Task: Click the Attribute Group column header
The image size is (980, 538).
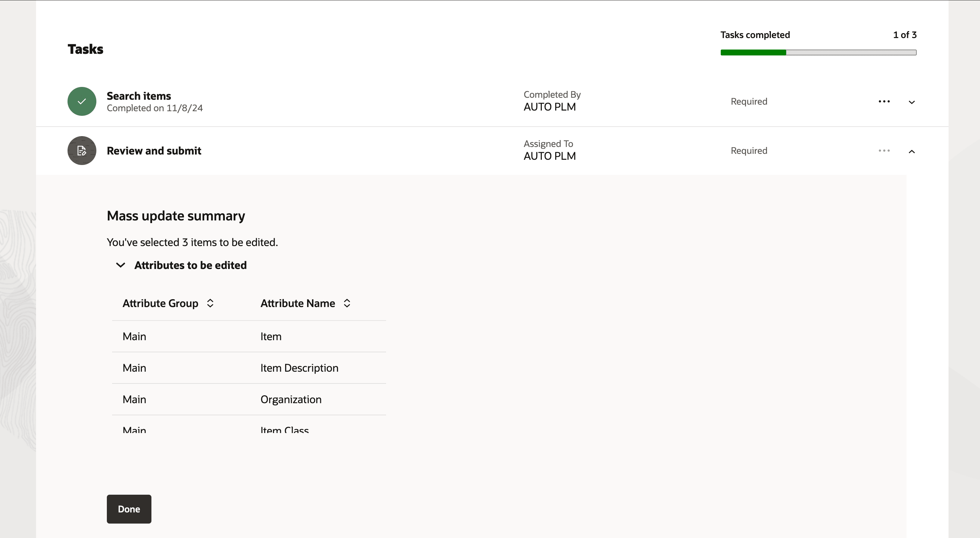Action: (x=160, y=303)
